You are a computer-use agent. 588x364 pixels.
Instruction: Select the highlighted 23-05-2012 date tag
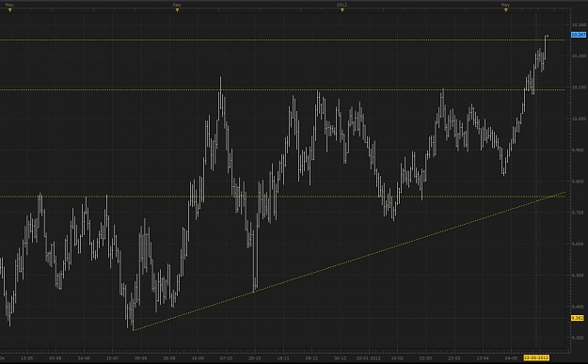click(536, 357)
